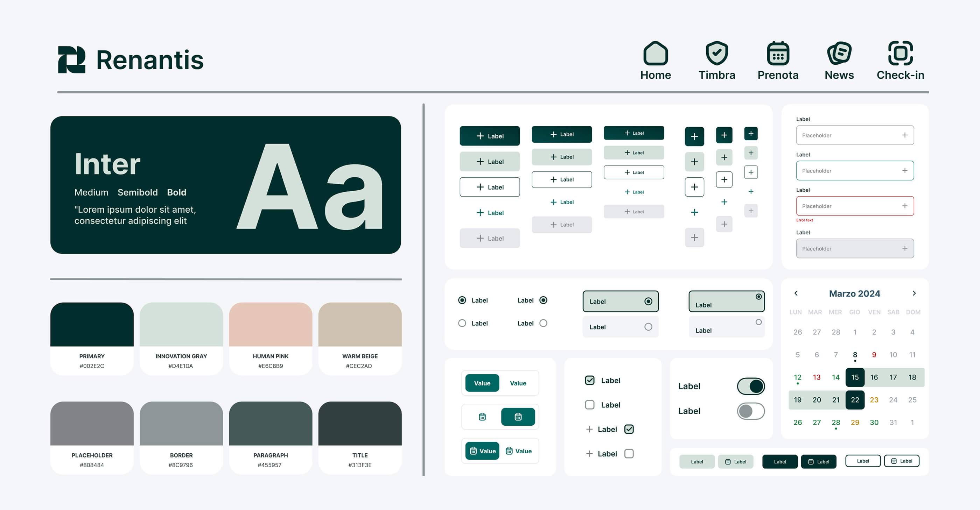Select the filled Value text segment
The image size is (980, 510).
click(482, 383)
